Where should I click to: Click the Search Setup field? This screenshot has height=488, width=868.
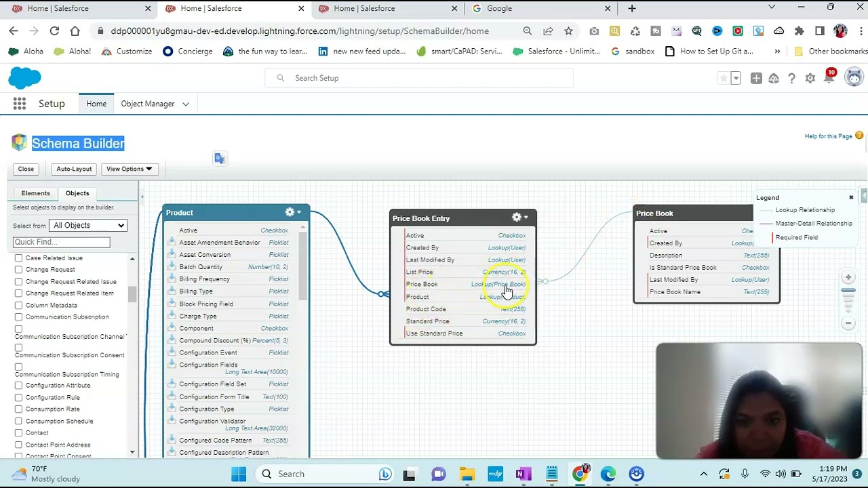coord(419,78)
